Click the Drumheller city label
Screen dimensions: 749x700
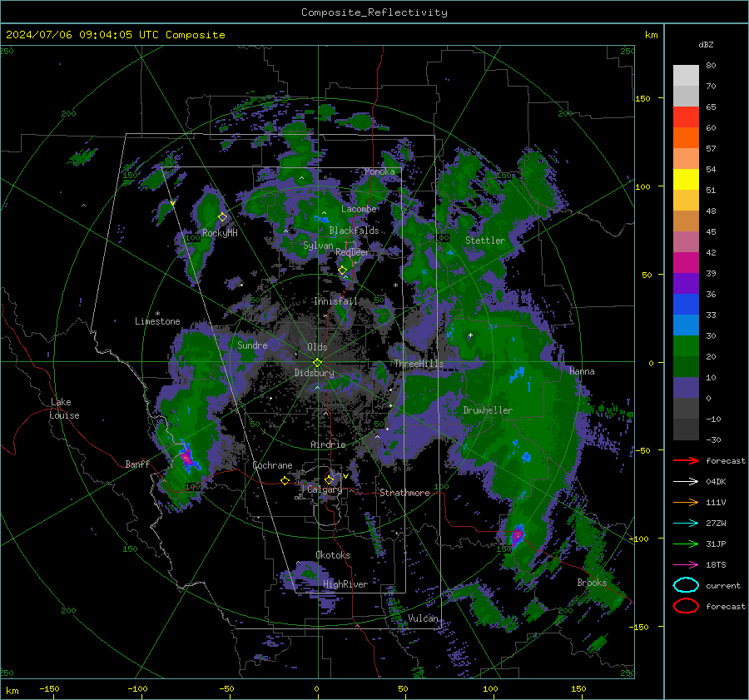[488, 410]
